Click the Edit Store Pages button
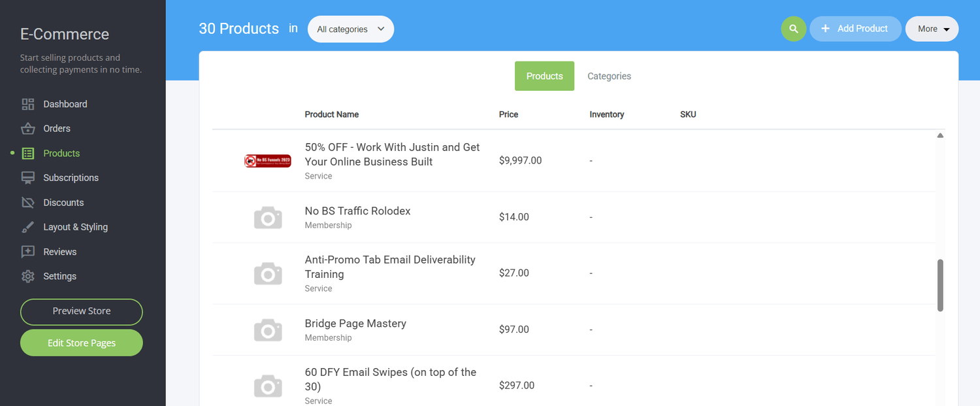980x406 pixels. (x=81, y=343)
